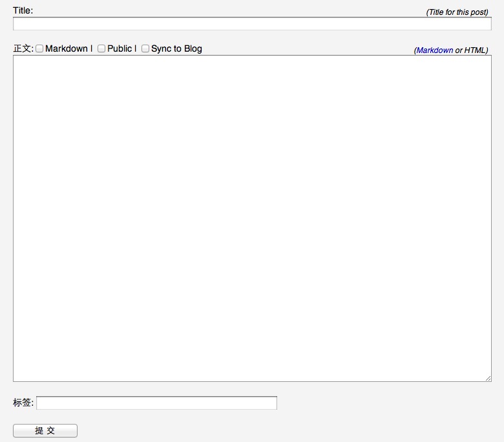Click the 'Title:' label

(x=23, y=10)
